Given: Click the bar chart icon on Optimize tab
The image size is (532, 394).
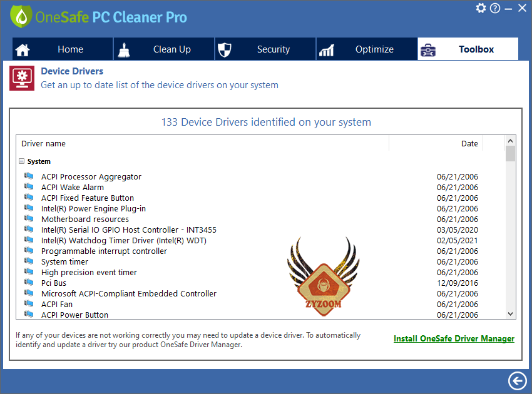Looking at the screenshot, I should click(x=327, y=51).
